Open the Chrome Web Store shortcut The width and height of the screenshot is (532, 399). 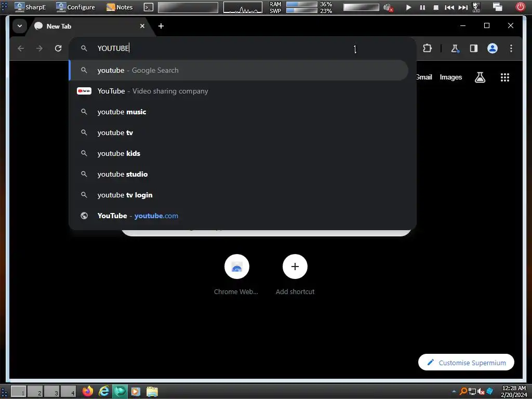(236, 275)
